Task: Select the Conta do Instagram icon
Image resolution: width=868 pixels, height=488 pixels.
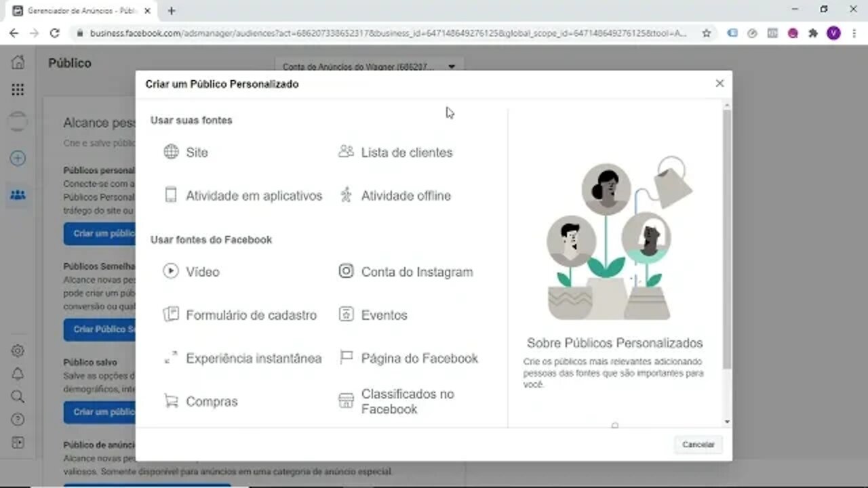Action: pos(346,271)
